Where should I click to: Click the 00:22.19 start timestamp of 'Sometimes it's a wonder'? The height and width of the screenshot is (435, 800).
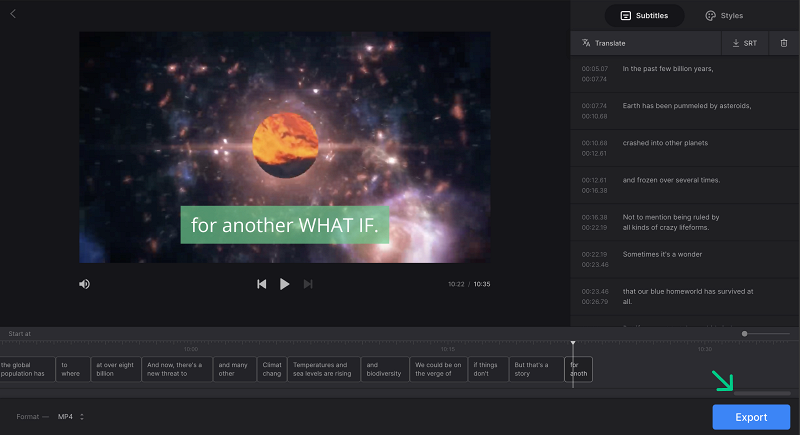pyautogui.click(x=594, y=254)
